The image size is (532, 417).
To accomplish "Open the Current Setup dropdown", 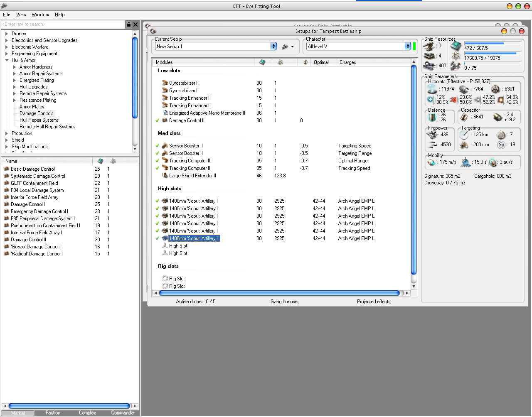I will pos(273,47).
